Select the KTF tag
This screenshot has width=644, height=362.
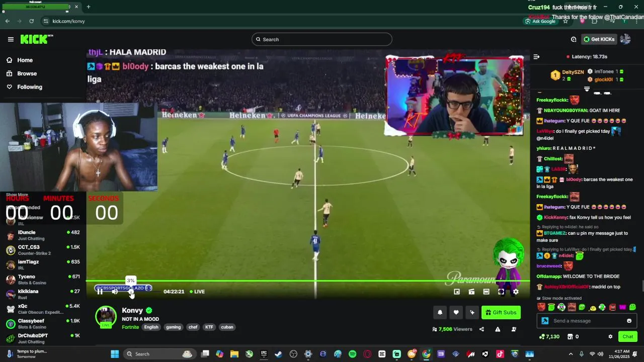[209, 327]
